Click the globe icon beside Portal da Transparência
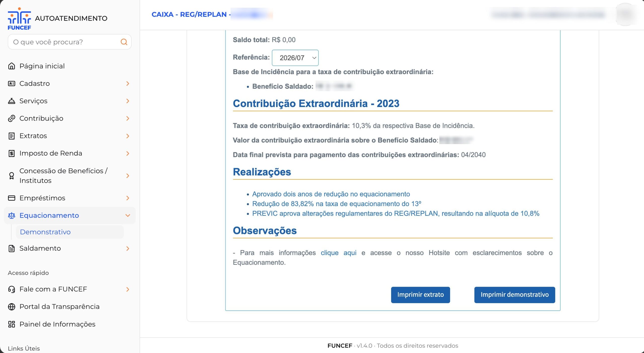The height and width of the screenshot is (353, 644). (12, 307)
